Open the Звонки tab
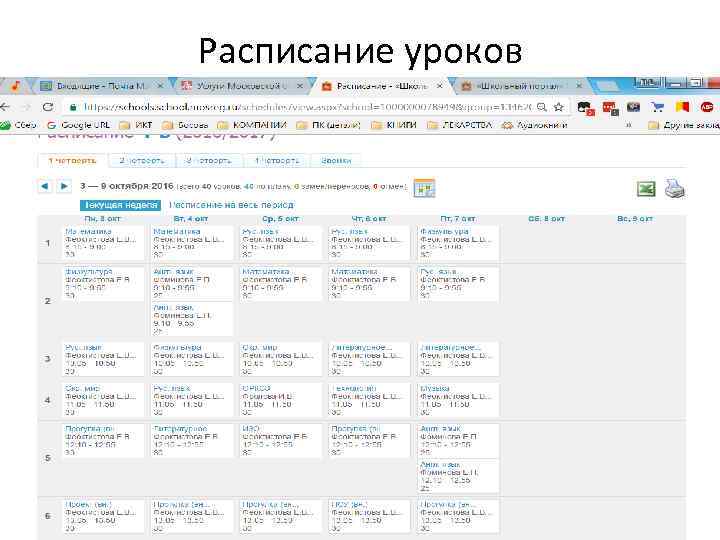Viewport: 720px width, 540px height. click(336, 161)
